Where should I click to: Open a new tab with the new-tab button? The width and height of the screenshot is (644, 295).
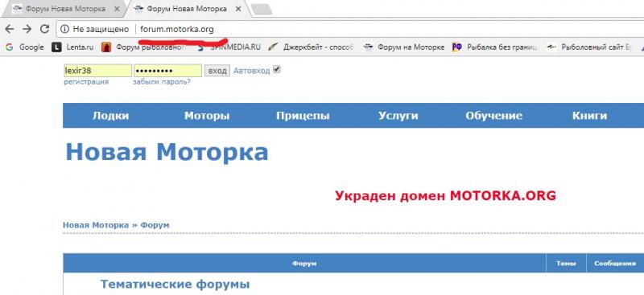click(261, 9)
